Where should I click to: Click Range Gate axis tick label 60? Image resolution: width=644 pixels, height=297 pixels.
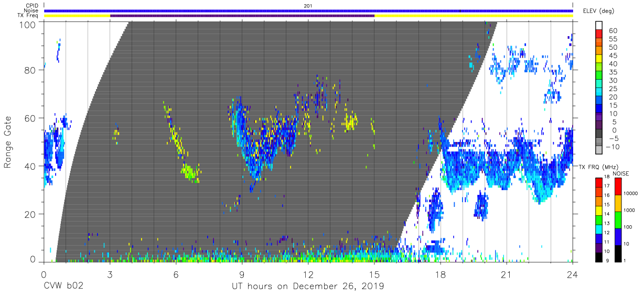[x=29, y=118]
